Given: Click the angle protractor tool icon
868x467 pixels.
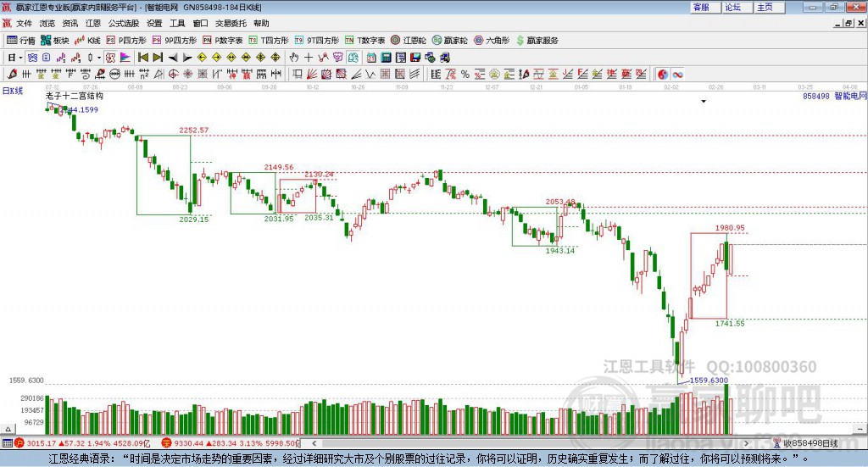Looking at the screenshot, I should pos(159,74).
